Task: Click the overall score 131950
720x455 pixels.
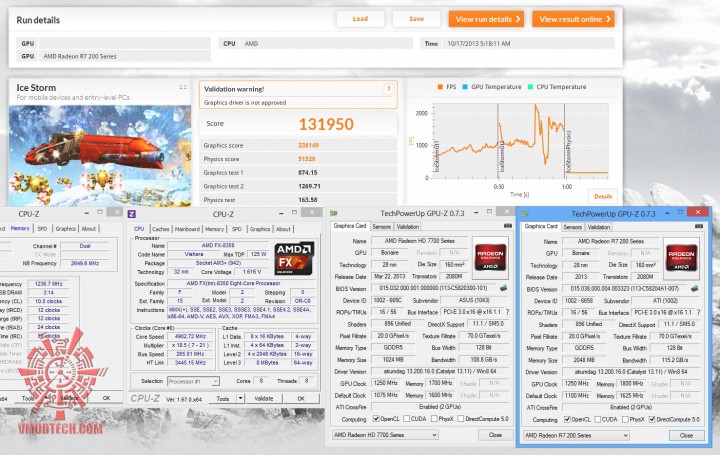Action: [326, 124]
